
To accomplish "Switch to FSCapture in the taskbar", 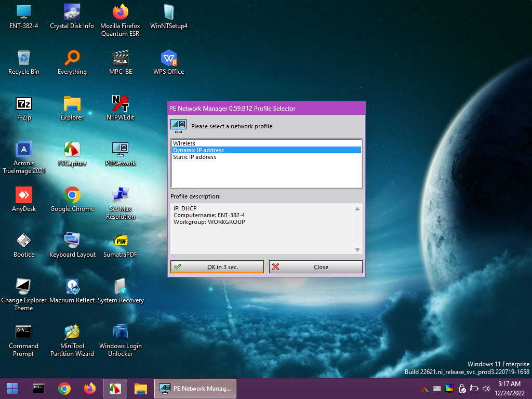I will click(x=115, y=389).
